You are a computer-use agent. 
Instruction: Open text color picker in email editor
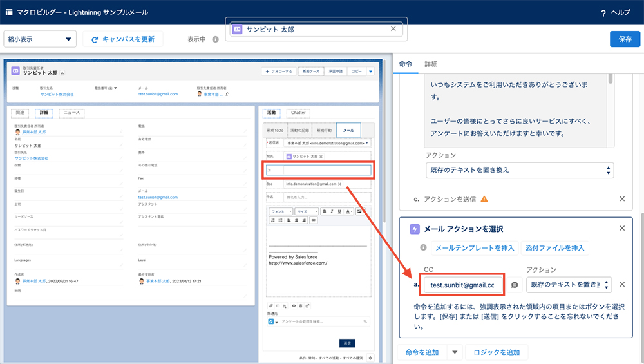point(348,211)
